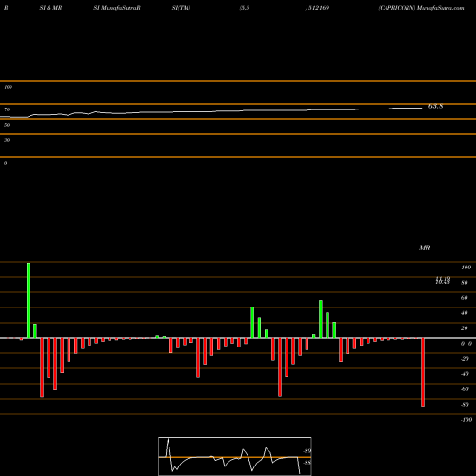Screen dimensions: 476x476
Task: Click the MR axis "100" label
Action: [x=466, y=268]
